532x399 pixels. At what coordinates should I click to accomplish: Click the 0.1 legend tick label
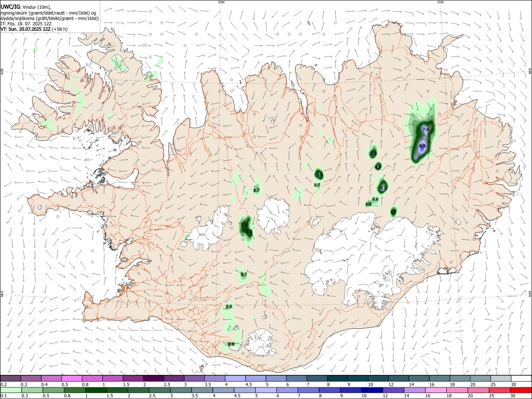(3, 396)
